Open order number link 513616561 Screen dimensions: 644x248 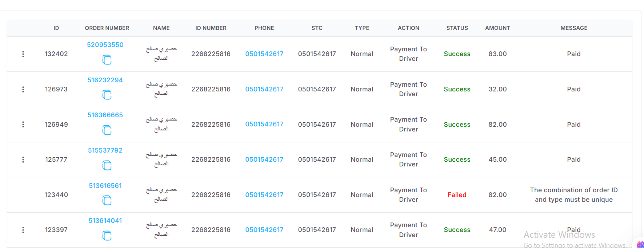click(x=105, y=186)
